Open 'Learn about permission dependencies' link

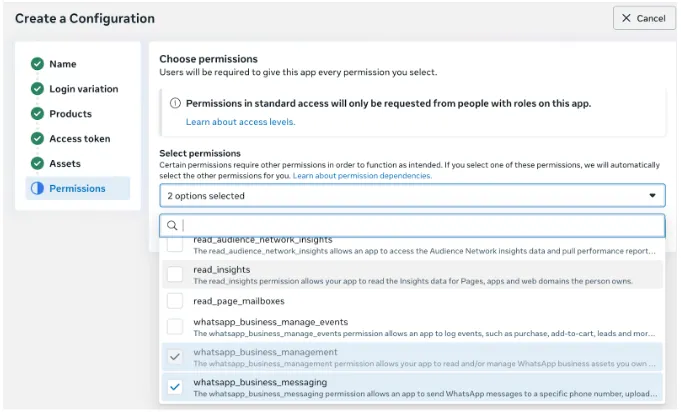[x=362, y=176]
